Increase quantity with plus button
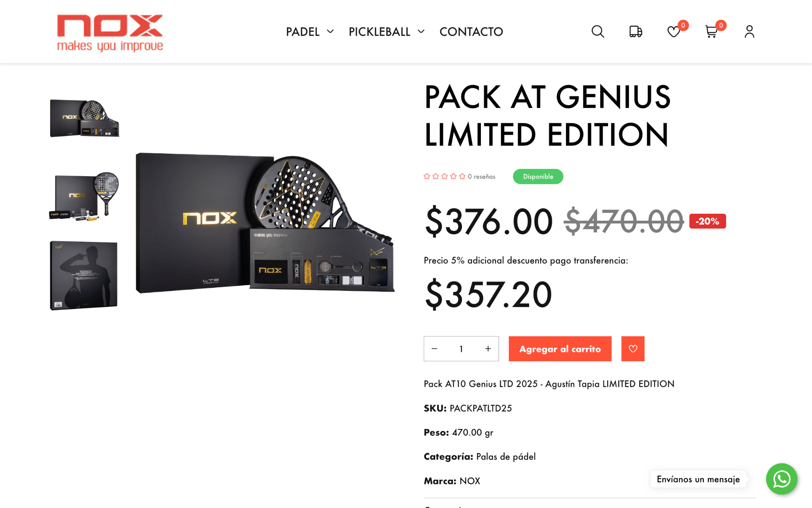 (x=488, y=348)
